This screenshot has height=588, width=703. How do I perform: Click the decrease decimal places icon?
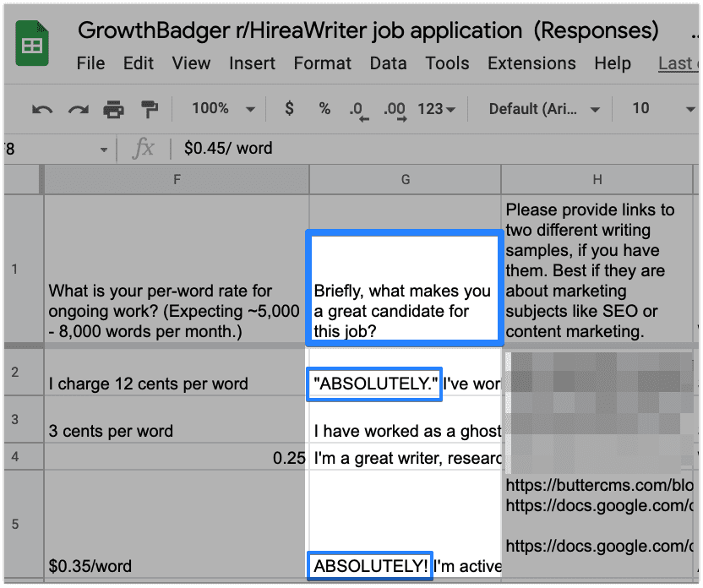point(357,110)
